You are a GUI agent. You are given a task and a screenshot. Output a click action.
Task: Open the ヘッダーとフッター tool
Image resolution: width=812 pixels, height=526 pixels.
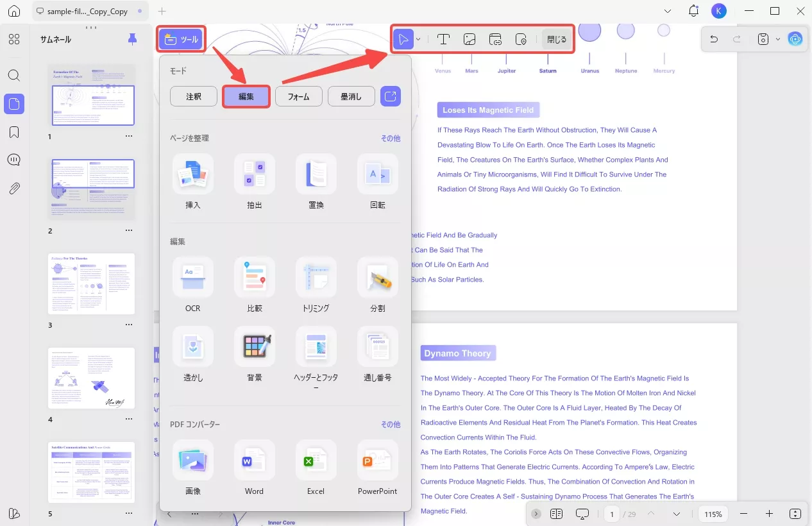(316, 359)
